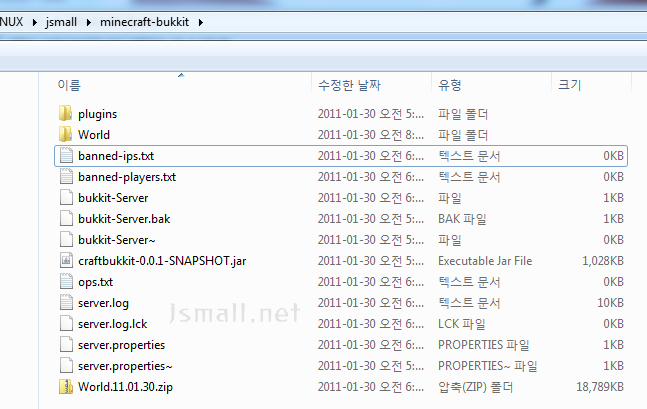Click the server.log.lck file icon
The image size is (647, 409).
point(66,324)
